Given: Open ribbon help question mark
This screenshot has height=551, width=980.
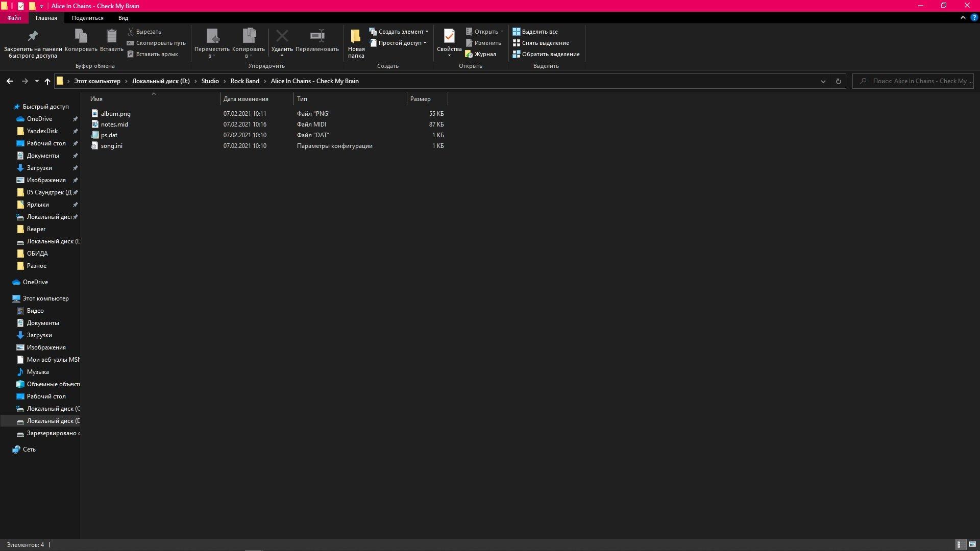Looking at the screenshot, I should [974, 17].
